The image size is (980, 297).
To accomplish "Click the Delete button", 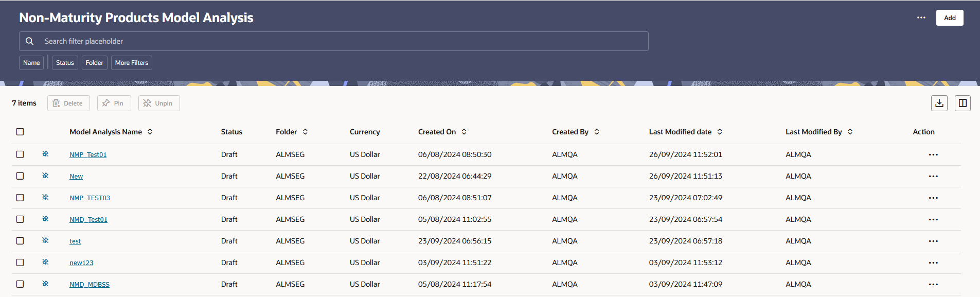I will point(68,103).
